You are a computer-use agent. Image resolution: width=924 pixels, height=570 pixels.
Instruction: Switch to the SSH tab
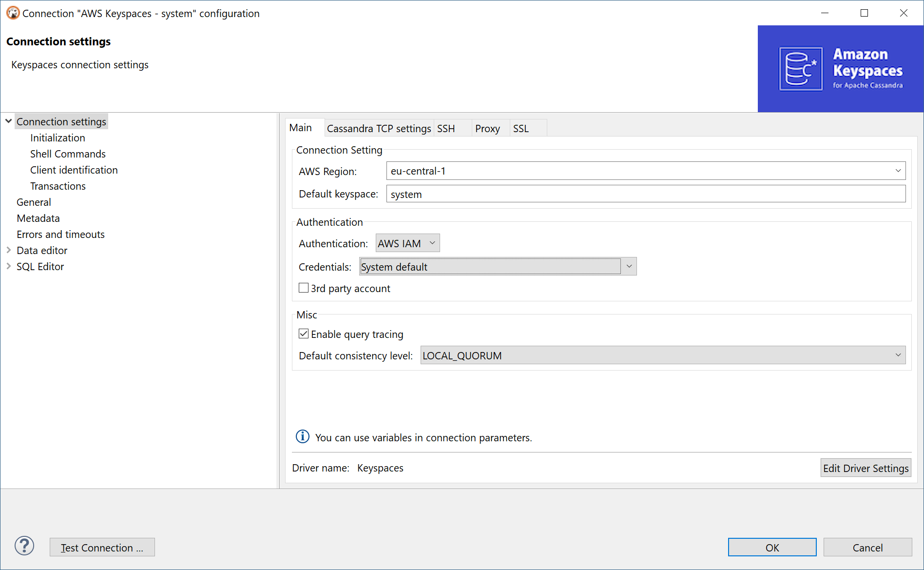(x=446, y=128)
